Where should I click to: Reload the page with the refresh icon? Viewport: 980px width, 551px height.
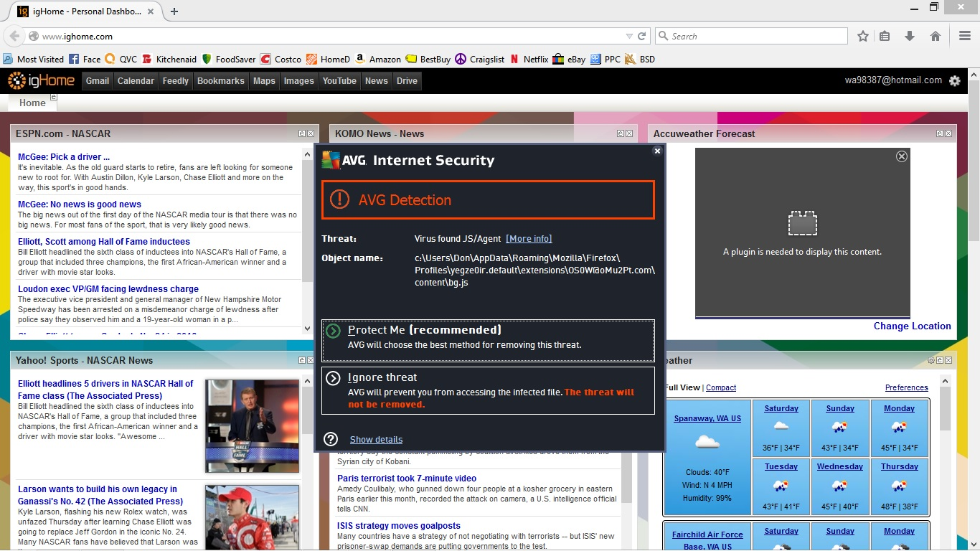click(x=642, y=36)
